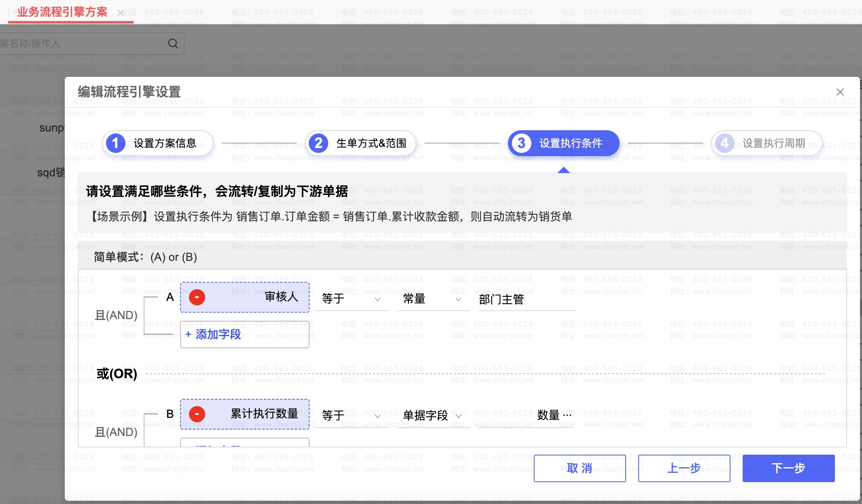Go to step 2 生单方式&范围
862x504 pixels.
(361, 143)
